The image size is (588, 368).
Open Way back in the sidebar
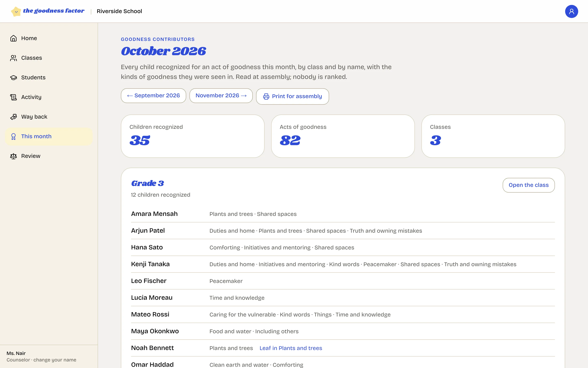click(x=49, y=117)
